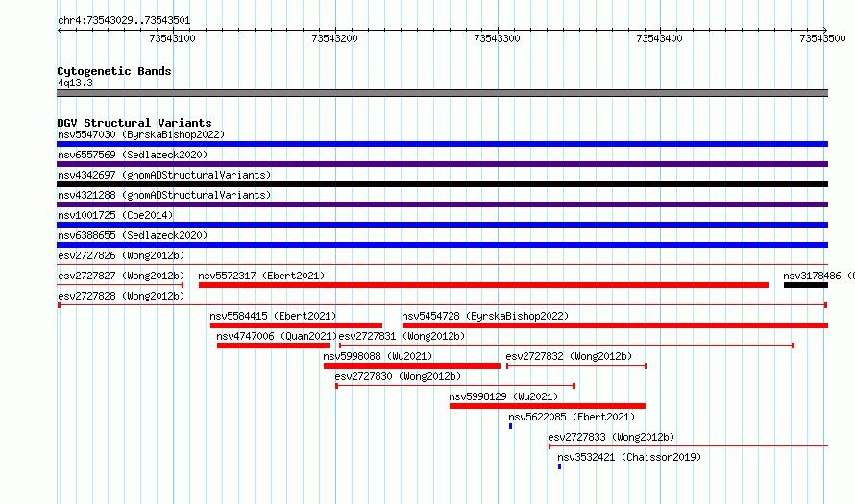
Task: Click the thin red line of esv2727827
Action: point(120,285)
